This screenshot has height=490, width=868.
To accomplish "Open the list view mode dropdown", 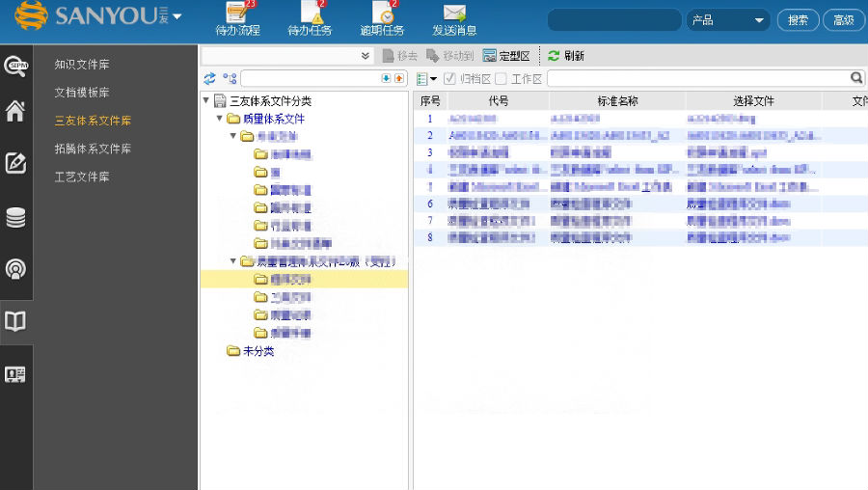I will [427, 79].
